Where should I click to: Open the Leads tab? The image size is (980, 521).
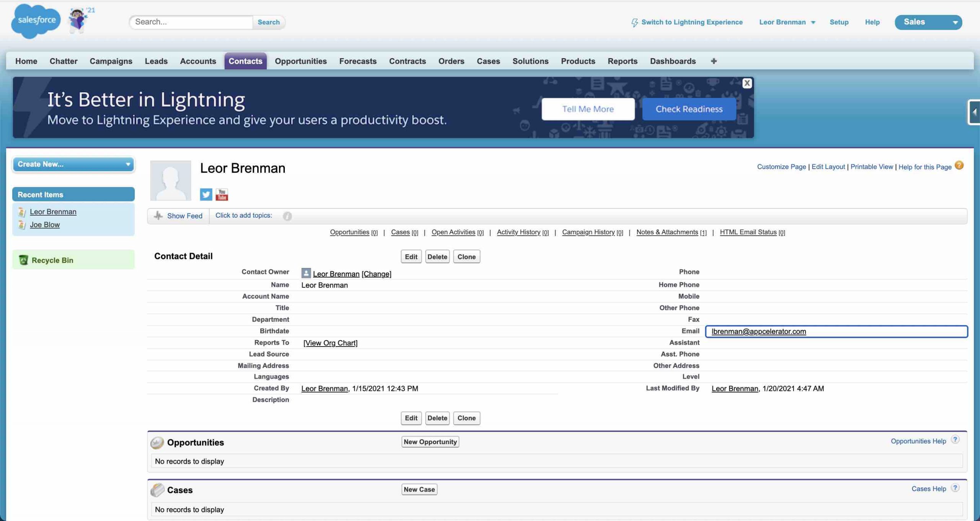pyautogui.click(x=156, y=61)
